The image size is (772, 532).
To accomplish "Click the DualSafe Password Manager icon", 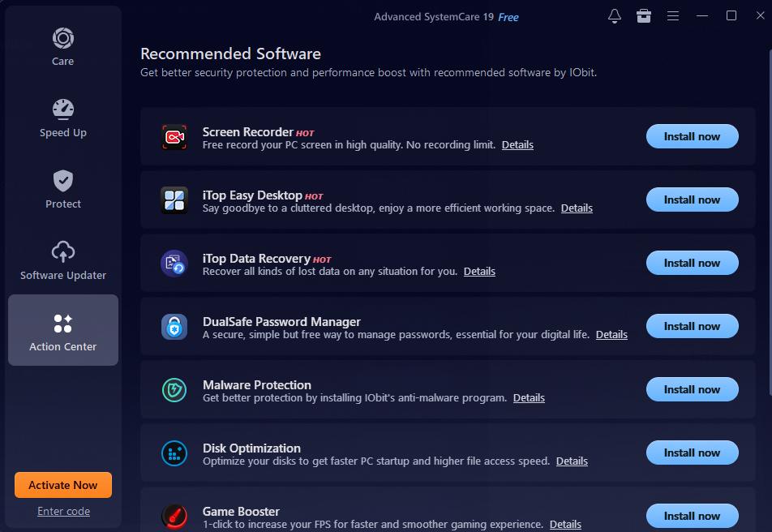I will pos(174,327).
